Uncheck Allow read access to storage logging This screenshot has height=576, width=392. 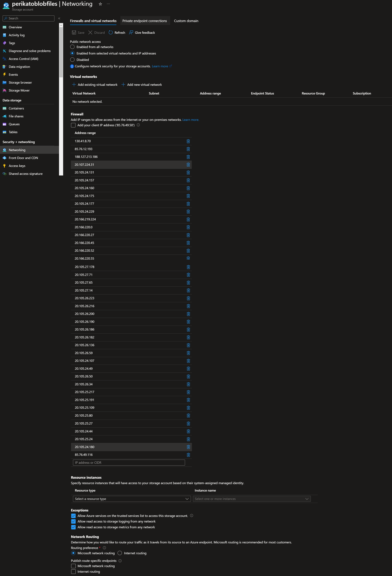[73, 522]
